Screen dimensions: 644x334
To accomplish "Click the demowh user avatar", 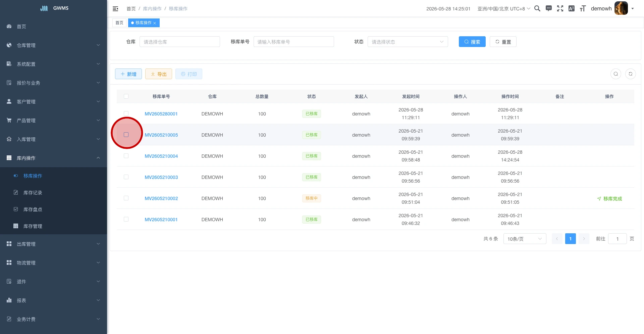I will 621,8.
